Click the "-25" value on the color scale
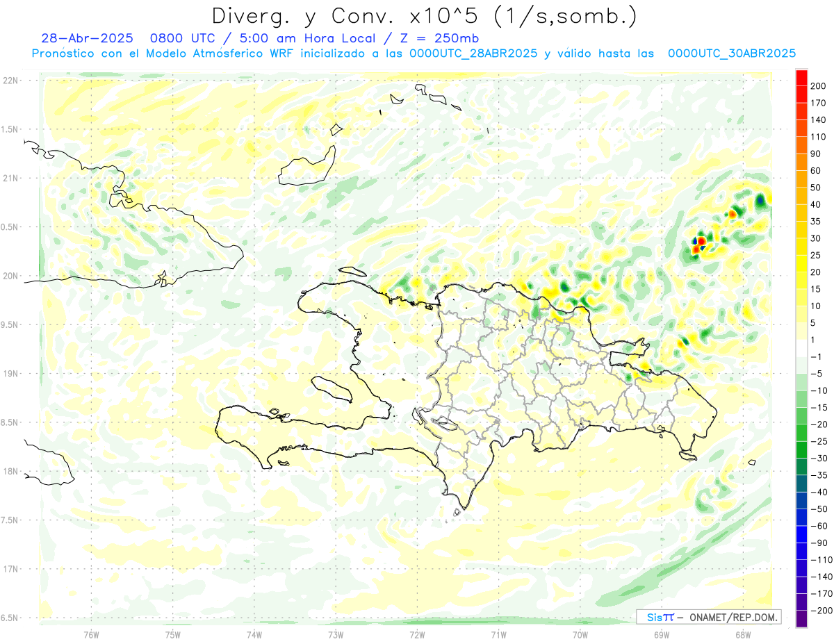The image size is (834, 644). pyautogui.click(x=820, y=442)
